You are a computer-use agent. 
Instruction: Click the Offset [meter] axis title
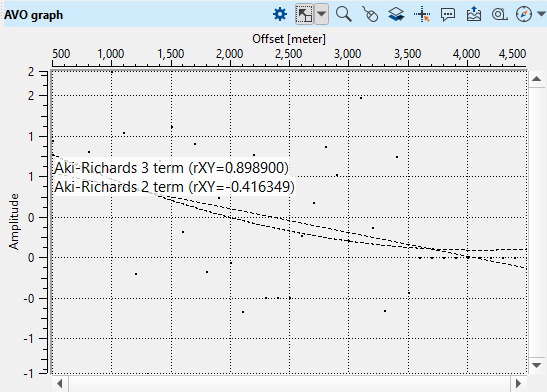(289, 39)
